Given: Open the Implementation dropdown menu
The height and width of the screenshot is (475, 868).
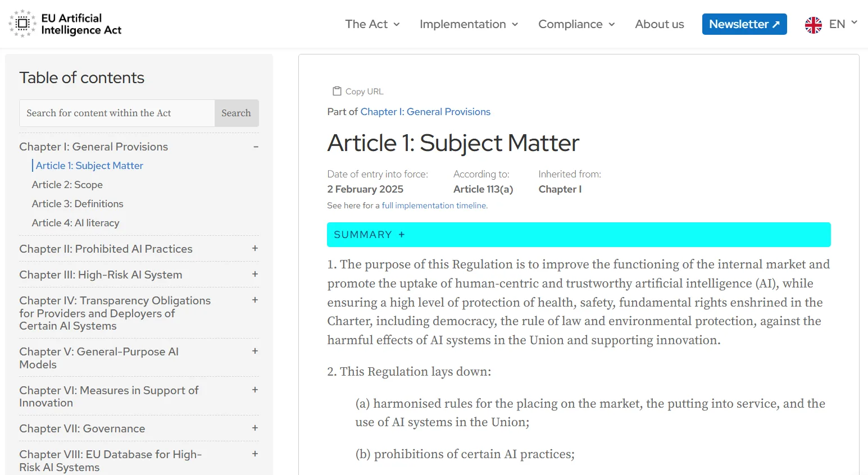Looking at the screenshot, I should (x=468, y=24).
